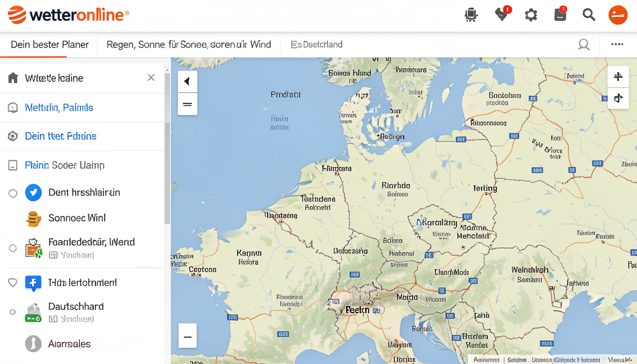Select the radio button next to Dent hrshlairin
Image resolution: width=637 pixels, height=364 pixels.
pyautogui.click(x=13, y=192)
